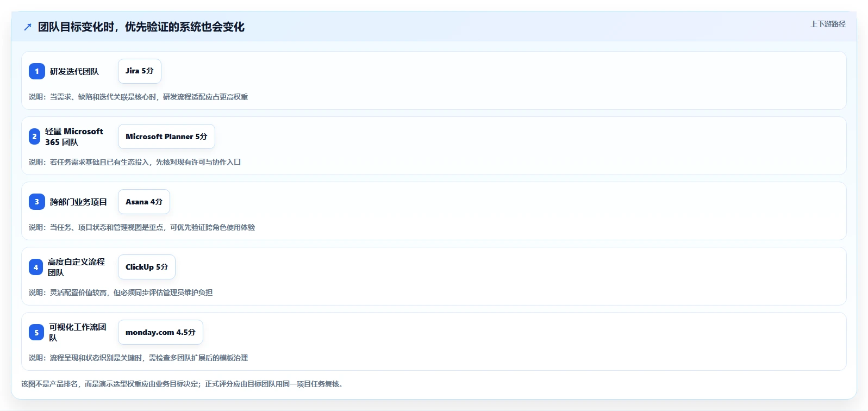Click the number 5 badge for 可视化工作流团队
Viewport: 868px width, 411px height.
(x=36, y=332)
